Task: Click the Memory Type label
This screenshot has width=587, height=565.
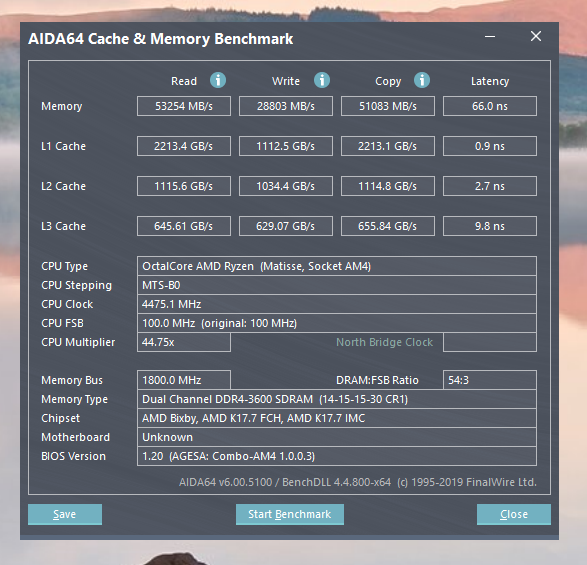Action: click(74, 400)
